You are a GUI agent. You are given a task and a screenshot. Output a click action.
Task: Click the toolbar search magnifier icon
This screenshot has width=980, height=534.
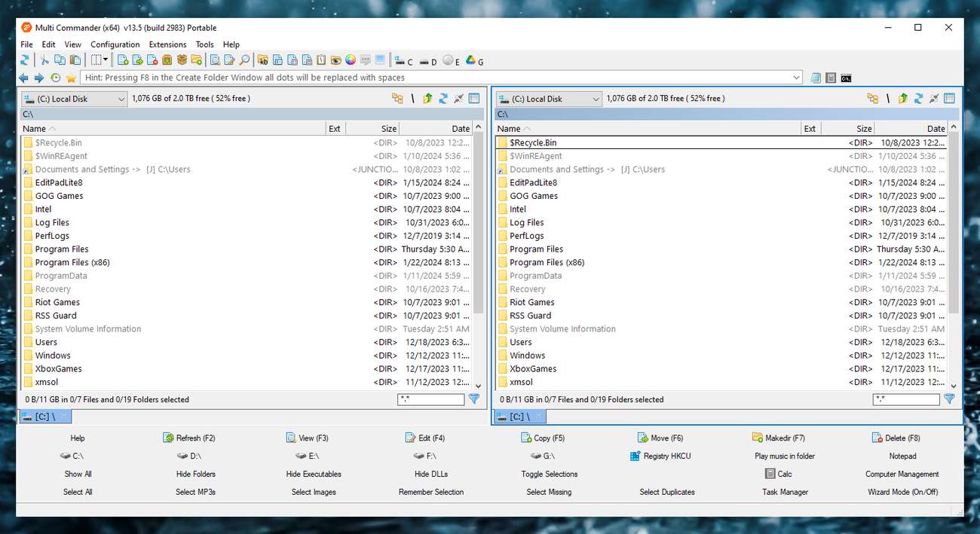click(x=245, y=60)
